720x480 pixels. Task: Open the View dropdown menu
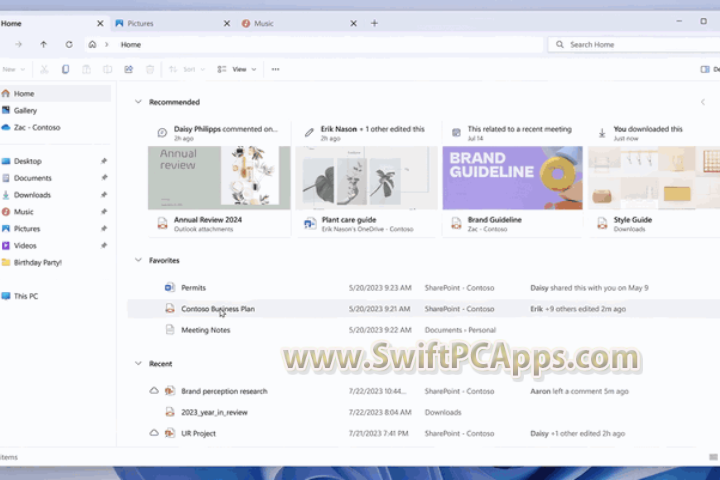(237, 69)
